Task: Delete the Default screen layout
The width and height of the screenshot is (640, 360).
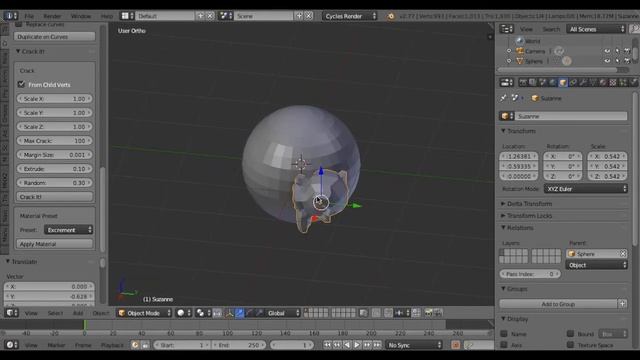Action: tap(210, 16)
